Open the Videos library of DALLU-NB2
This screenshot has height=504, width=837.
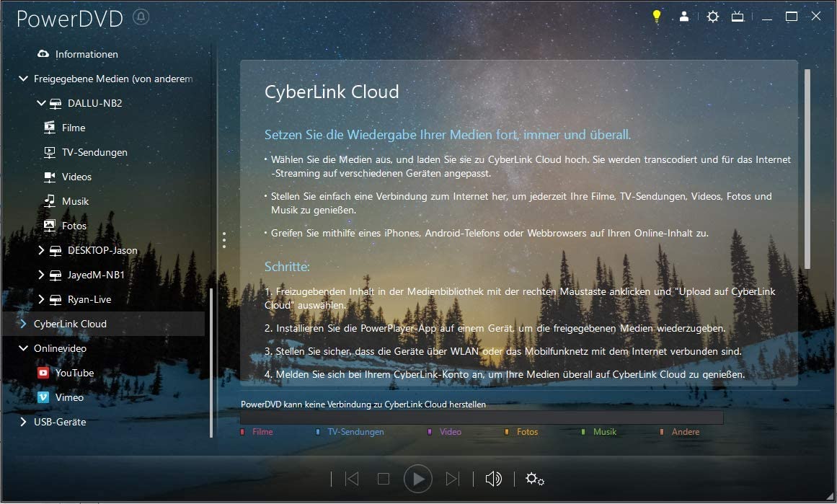[x=76, y=177]
